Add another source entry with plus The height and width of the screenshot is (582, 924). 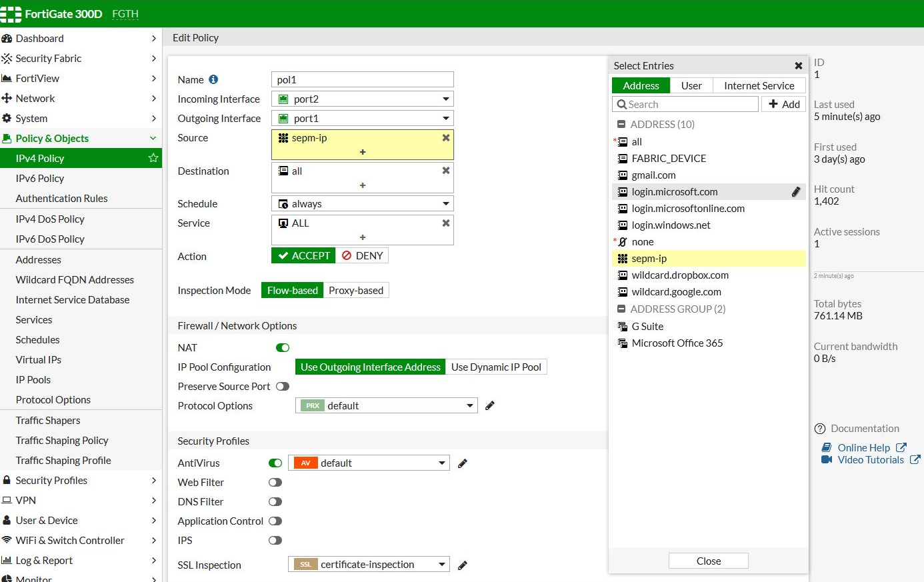[x=363, y=152]
